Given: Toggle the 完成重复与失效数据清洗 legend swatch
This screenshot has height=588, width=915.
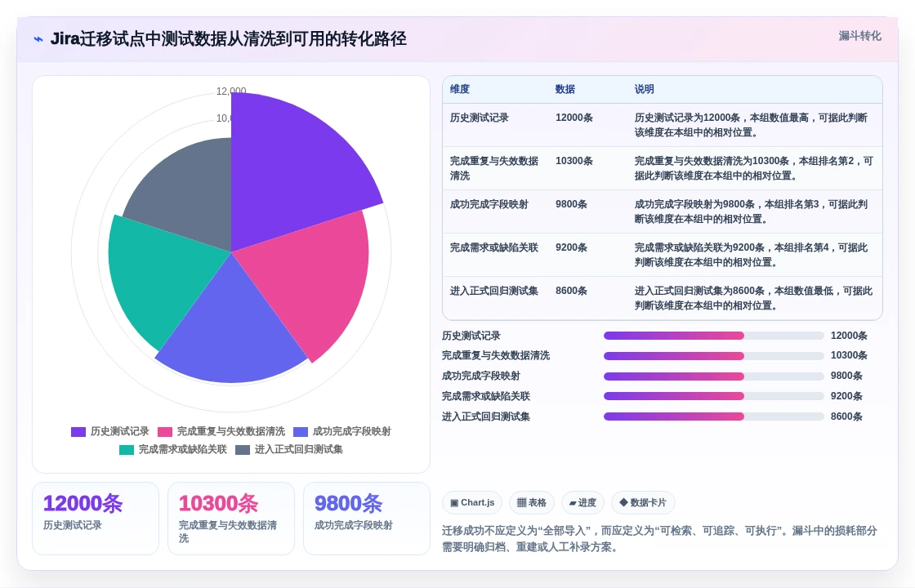Looking at the screenshot, I should point(165,432).
